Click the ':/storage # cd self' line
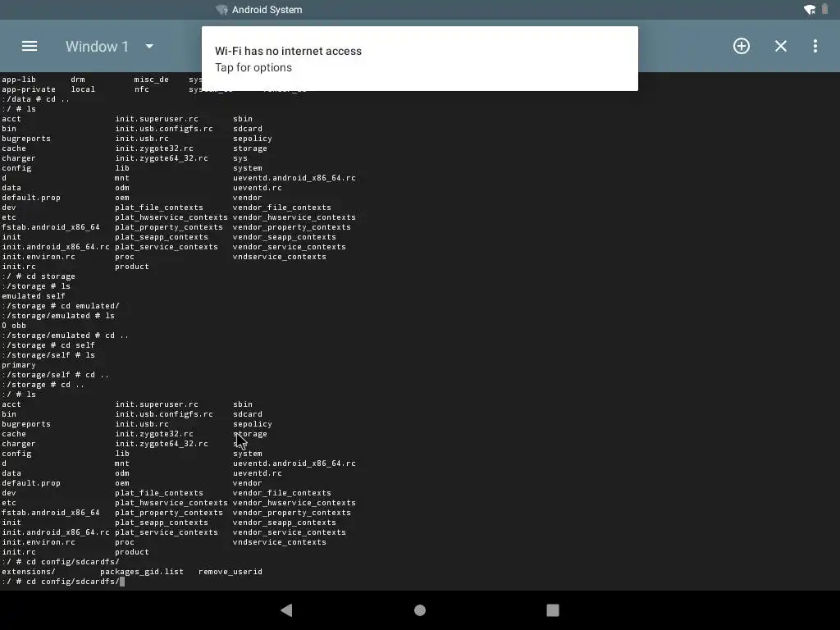This screenshot has height=630, width=840. point(48,345)
